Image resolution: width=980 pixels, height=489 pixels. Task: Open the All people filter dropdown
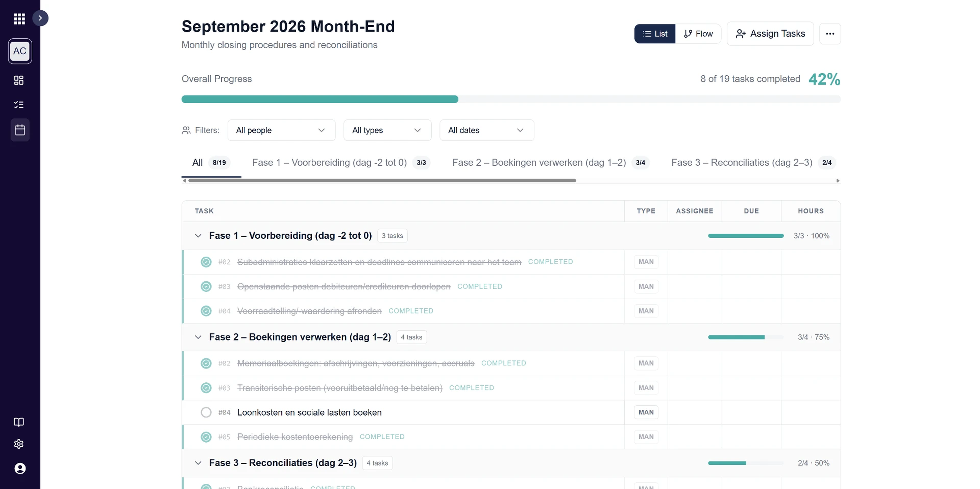(x=281, y=130)
